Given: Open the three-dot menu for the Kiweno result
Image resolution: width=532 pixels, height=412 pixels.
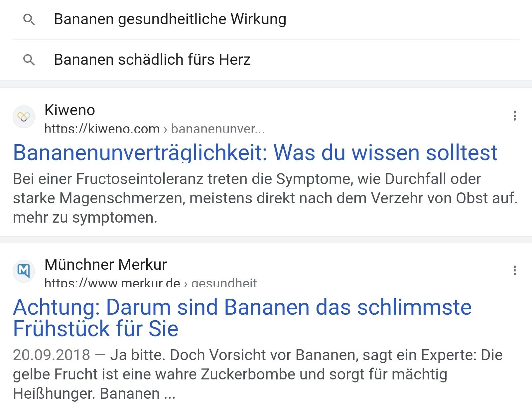Looking at the screenshot, I should [514, 116].
